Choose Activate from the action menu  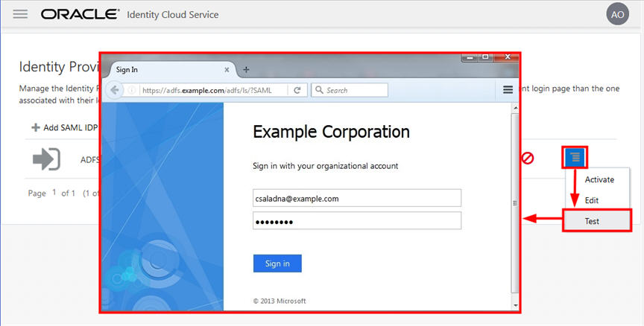coord(599,179)
